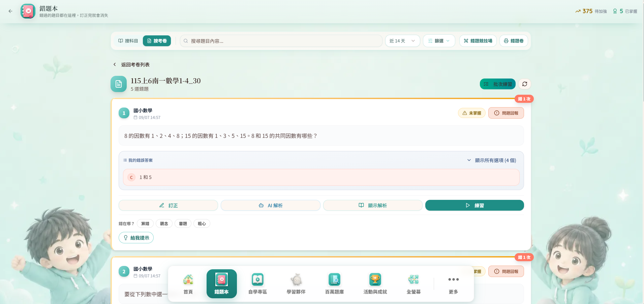Screen dimensions: 644x304
Task: Open 更多 three-dots menu in dock
Action: click(x=453, y=284)
